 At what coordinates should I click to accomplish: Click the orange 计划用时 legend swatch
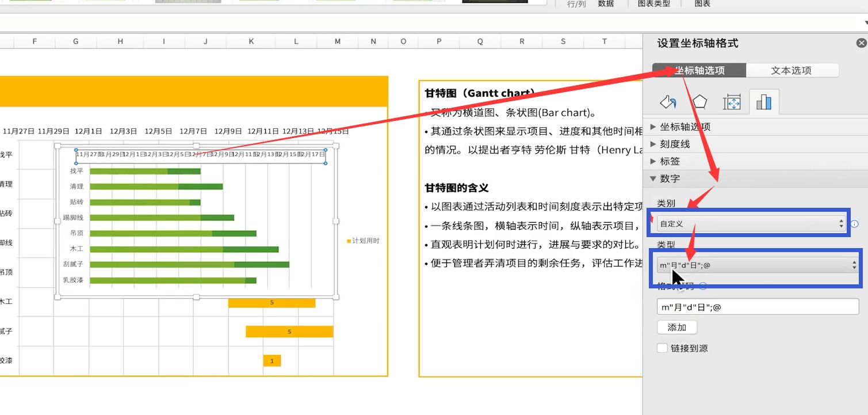pyautogui.click(x=349, y=241)
